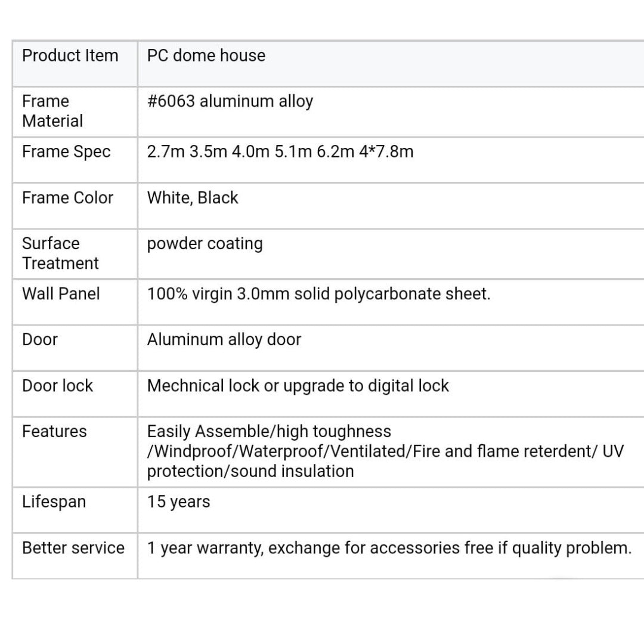
Task: Select the frame spec sizes text
Action: click(280, 152)
